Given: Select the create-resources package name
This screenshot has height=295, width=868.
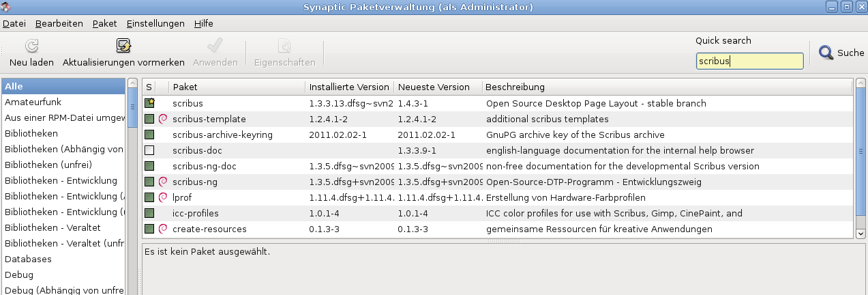Looking at the screenshot, I should [209, 229].
